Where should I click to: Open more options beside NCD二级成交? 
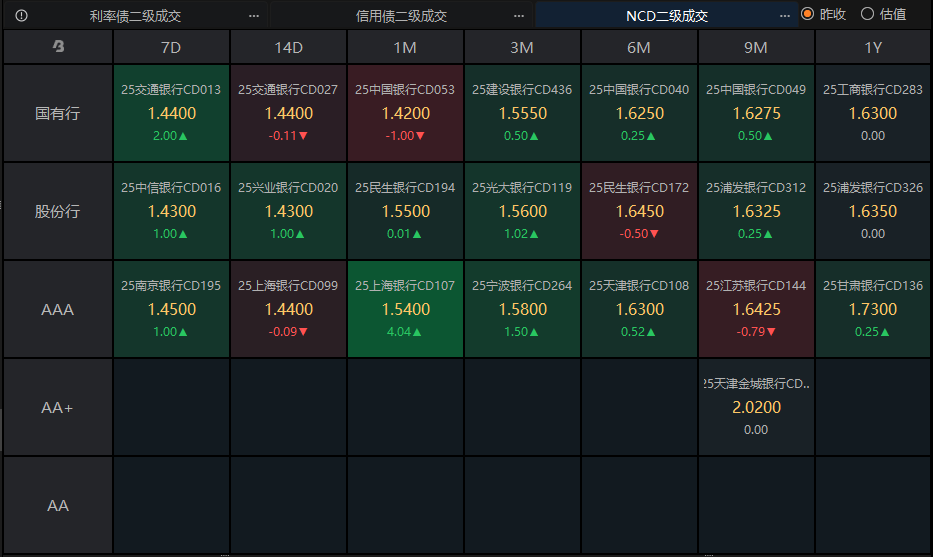[785, 16]
